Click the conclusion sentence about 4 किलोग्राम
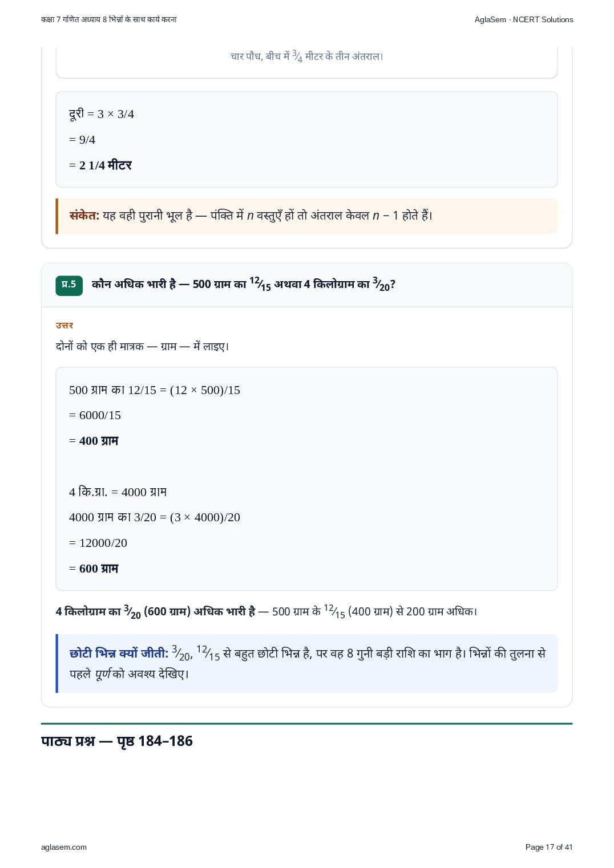This screenshot has width=614, height=868. (x=266, y=611)
